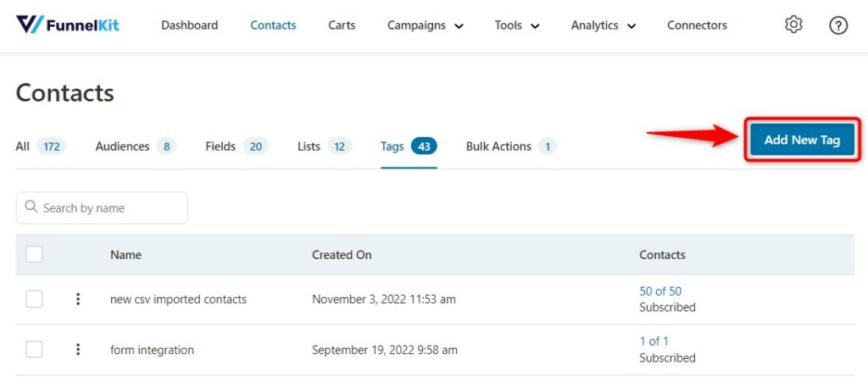
Task: Check the new csv imported contacts row
Action: tap(34, 299)
